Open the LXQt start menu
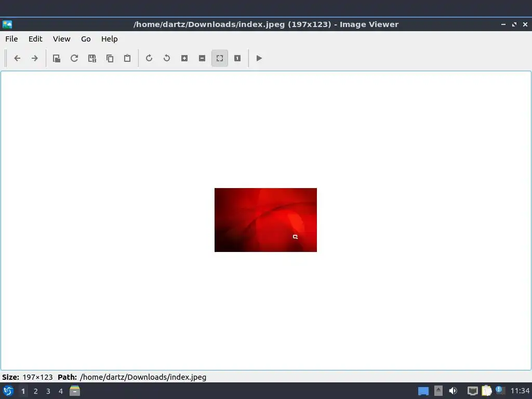This screenshot has height=399, width=532. 8,391
